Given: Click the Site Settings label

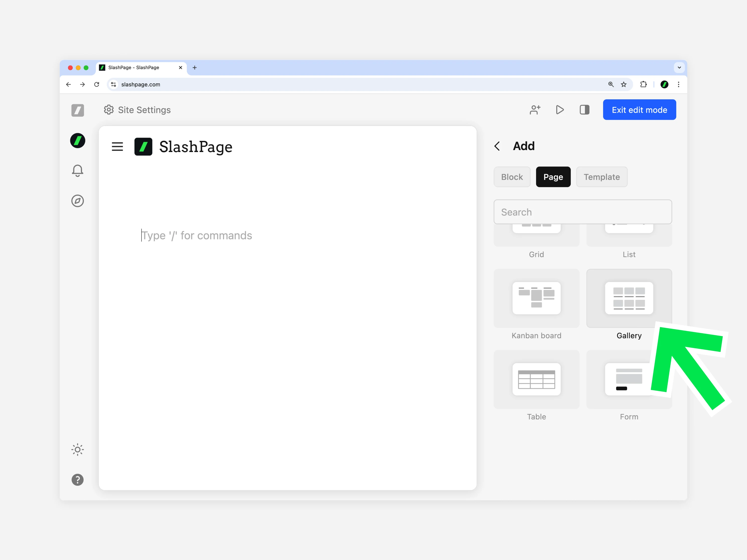Looking at the screenshot, I should (144, 110).
